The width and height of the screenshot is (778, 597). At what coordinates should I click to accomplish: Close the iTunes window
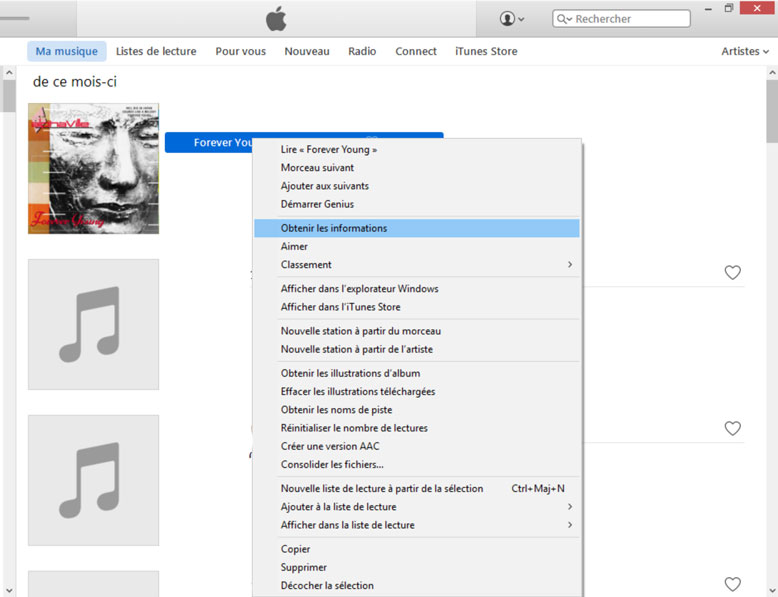click(757, 8)
